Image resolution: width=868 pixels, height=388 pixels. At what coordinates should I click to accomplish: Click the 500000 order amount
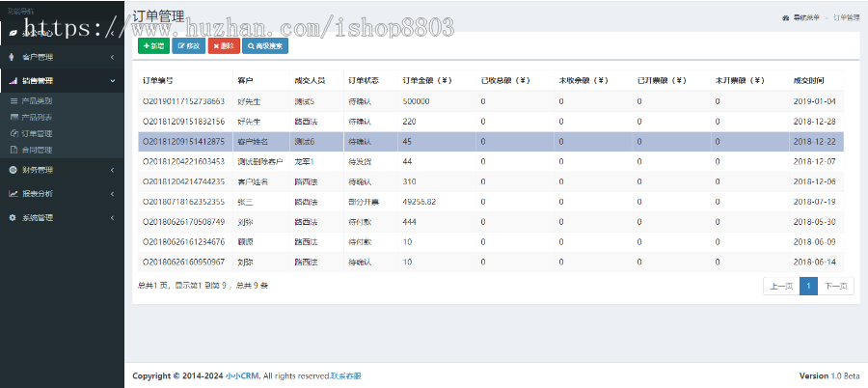tap(416, 101)
